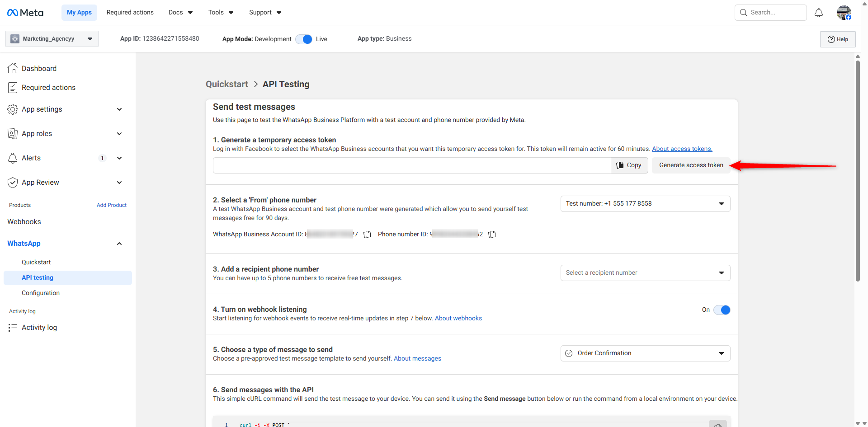This screenshot has height=427, width=868.
Task: Open the Marketing_Agencyy app selector dropdown
Action: point(52,39)
